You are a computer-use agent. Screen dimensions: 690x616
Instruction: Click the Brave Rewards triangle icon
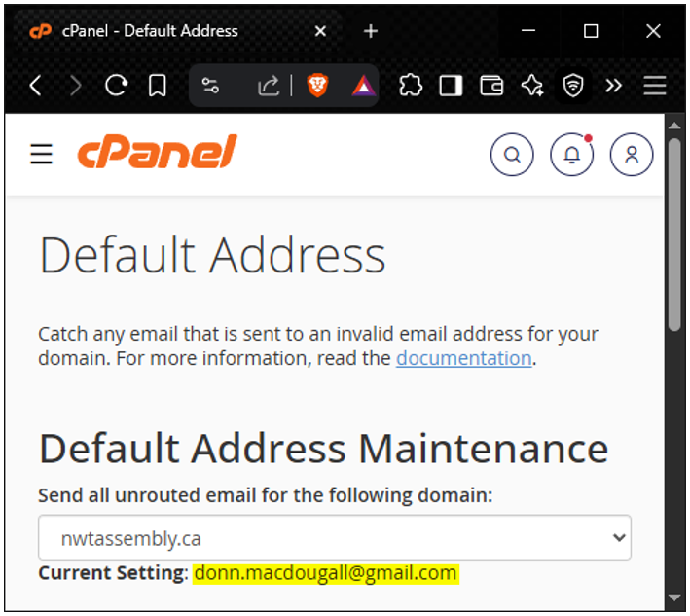point(363,86)
